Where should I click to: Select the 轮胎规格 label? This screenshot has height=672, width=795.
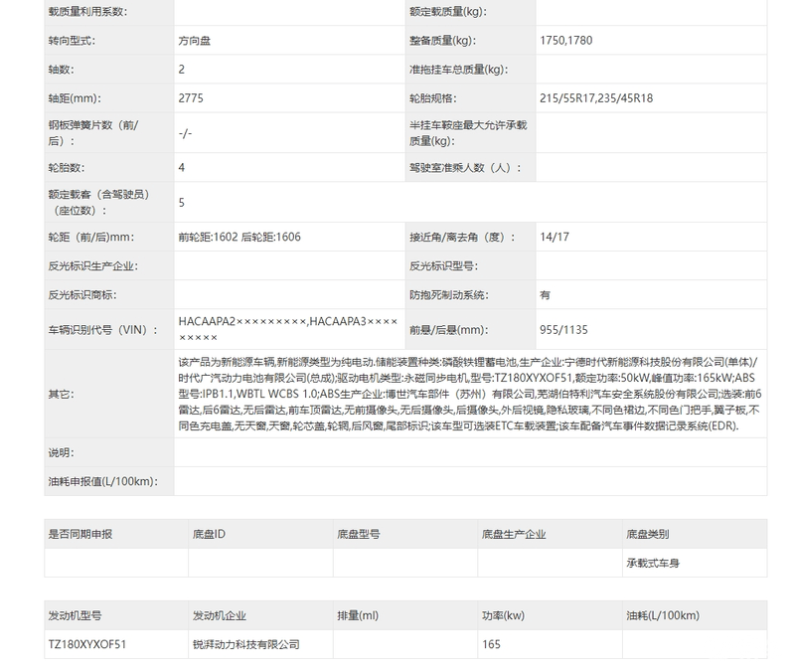coord(433,98)
